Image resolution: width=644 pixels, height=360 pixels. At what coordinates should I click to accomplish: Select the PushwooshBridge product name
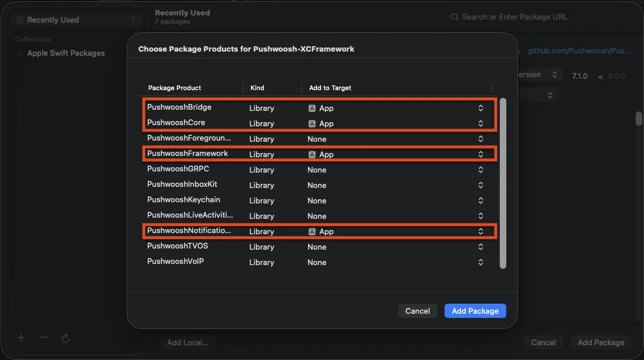point(179,107)
